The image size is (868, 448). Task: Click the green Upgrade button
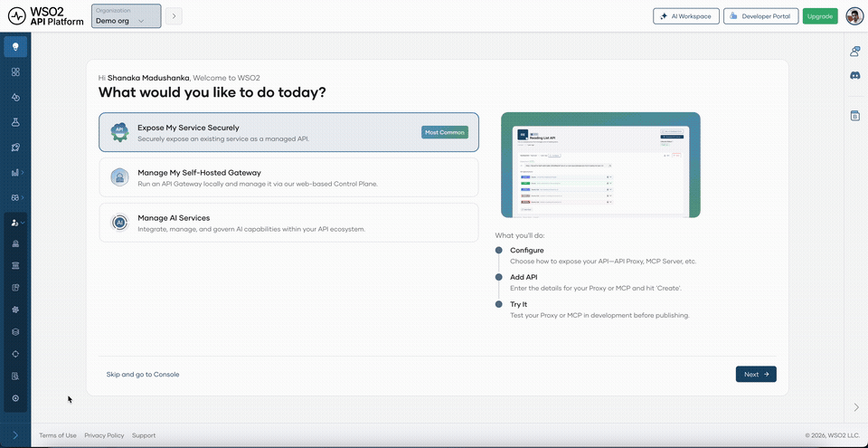pyautogui.click(x=820, y=16)
